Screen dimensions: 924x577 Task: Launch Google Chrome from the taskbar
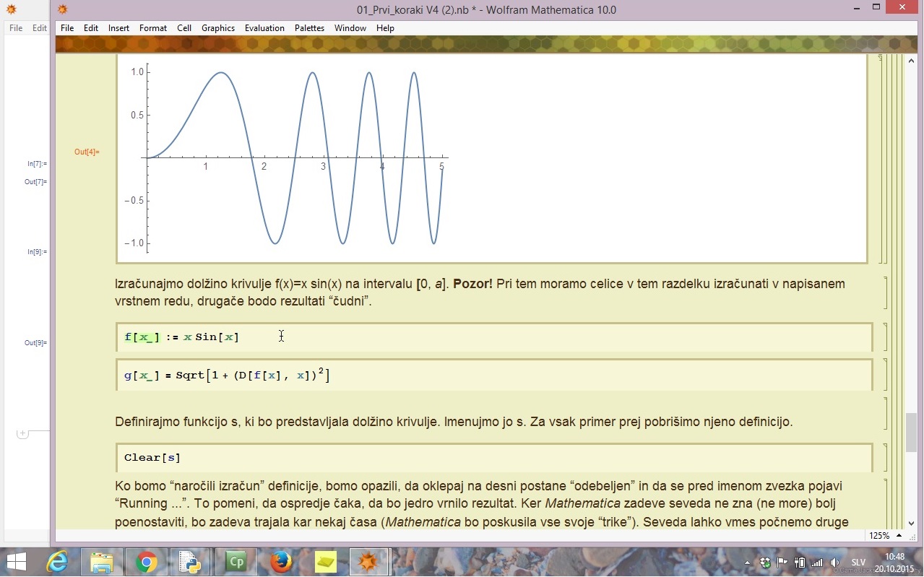point(147,562)
